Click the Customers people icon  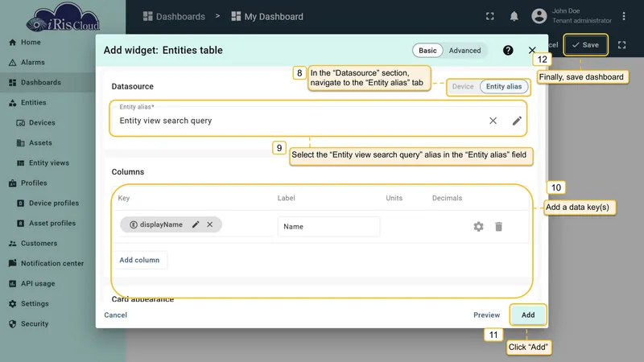click(12, 244)
